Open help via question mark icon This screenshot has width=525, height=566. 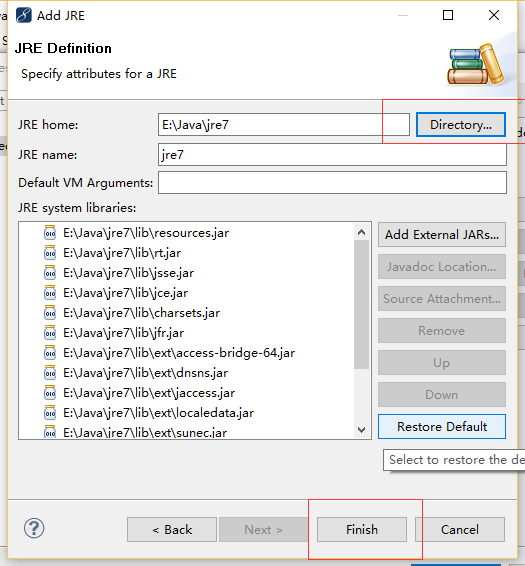(34, 528)
